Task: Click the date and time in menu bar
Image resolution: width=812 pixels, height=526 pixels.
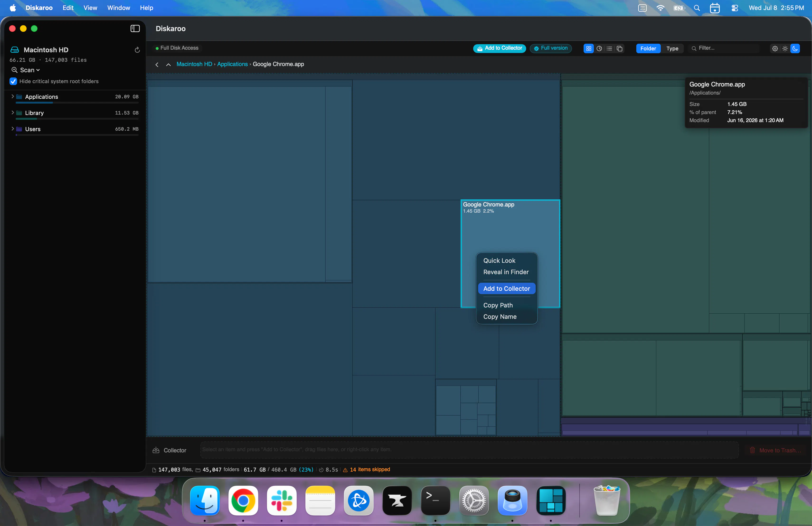Action: pos(776,8)
